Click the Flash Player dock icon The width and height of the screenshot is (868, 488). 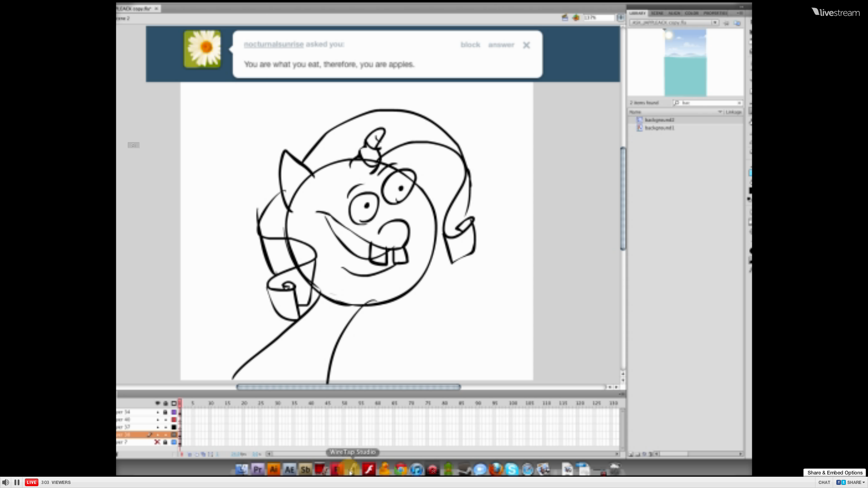click(x=369, y=469)
